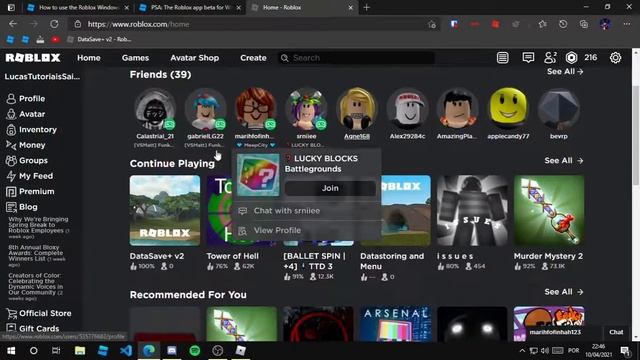Viewport: 640px width, 360px height.
Task: Open the Home nav item
Action: (x=89, y=58)
